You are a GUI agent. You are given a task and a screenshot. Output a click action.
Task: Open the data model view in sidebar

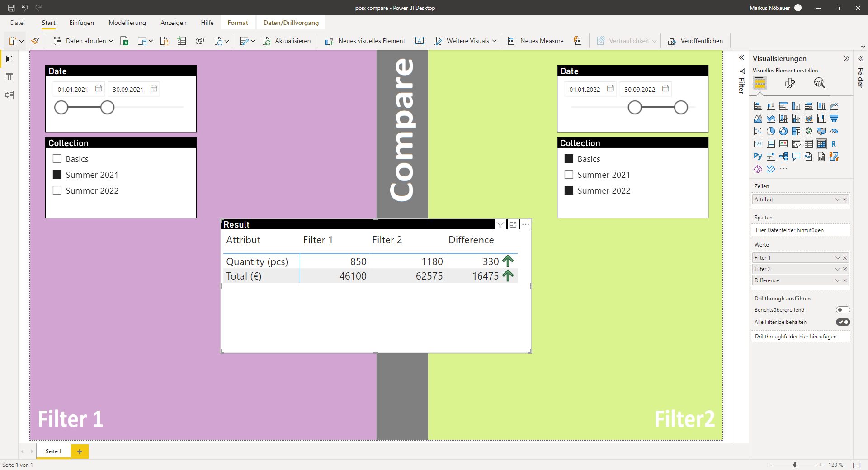(x=9, y=95)
